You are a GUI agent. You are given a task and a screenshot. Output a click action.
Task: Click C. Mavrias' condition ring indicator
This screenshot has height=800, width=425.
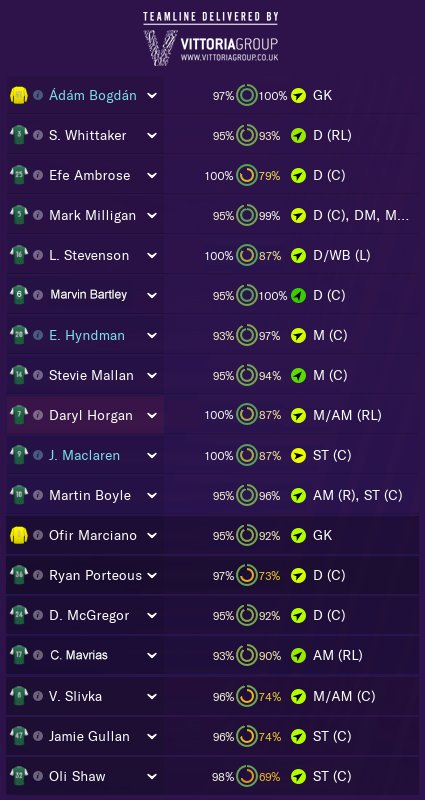[246, 655]
